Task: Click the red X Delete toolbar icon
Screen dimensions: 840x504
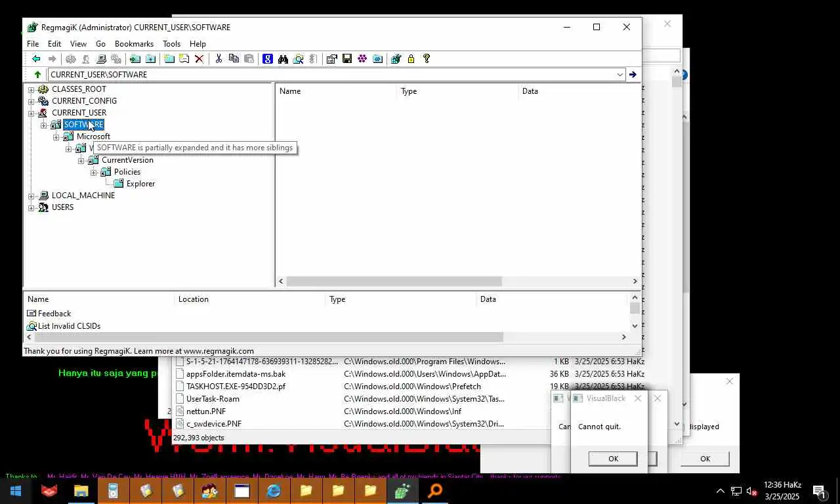Action: click(x=199, y=59)
